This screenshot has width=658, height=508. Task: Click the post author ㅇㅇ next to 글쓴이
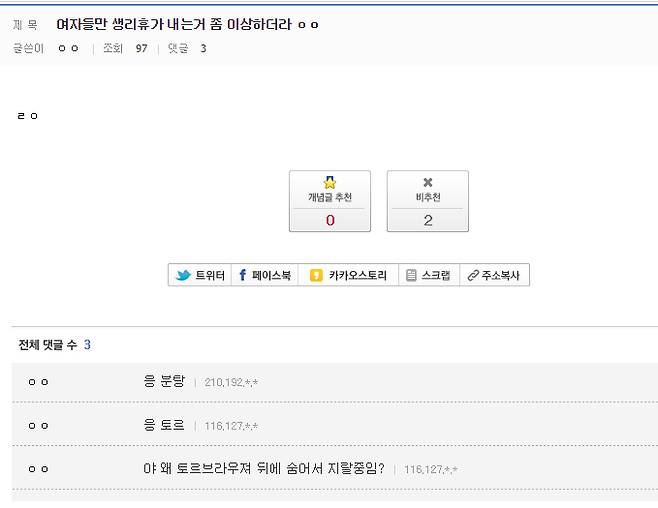pyautogui.click(x=68, y=48)
